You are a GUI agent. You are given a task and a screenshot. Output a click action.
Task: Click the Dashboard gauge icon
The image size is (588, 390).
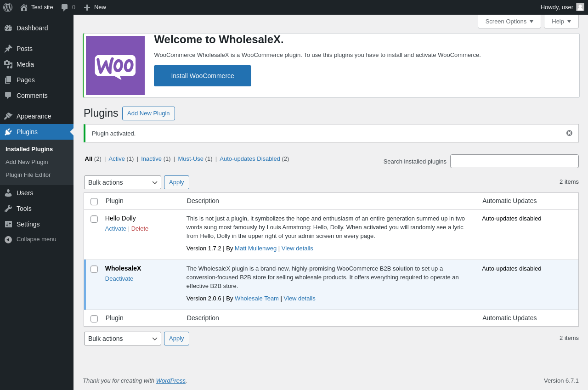coord(8,28)
